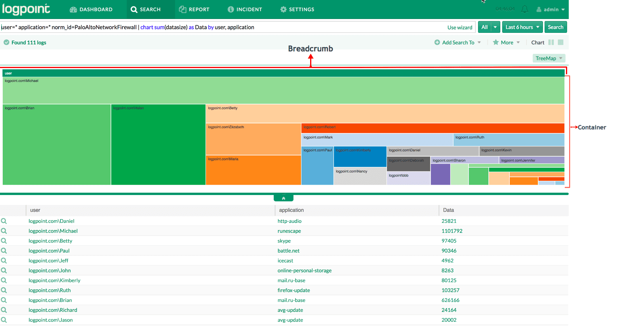Select the logpoint.com\Betty treemap block

tap(385, 114)
